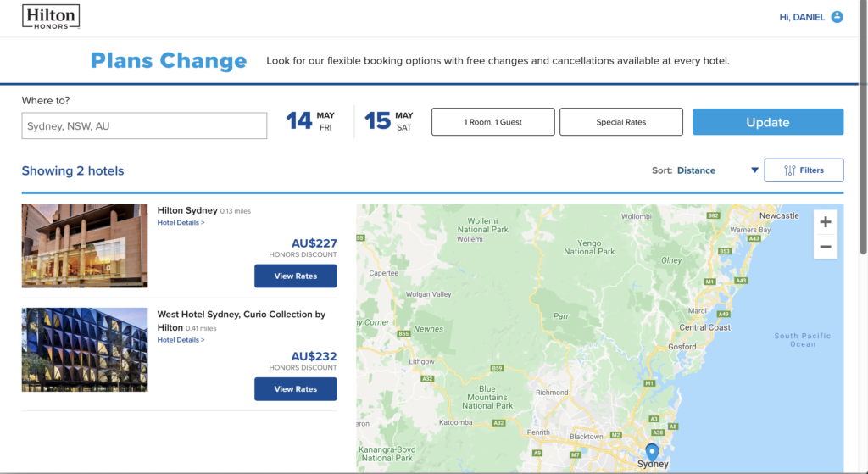
Task: Open Hotel Details for Hilton Sydney
Action: point(181,223)
